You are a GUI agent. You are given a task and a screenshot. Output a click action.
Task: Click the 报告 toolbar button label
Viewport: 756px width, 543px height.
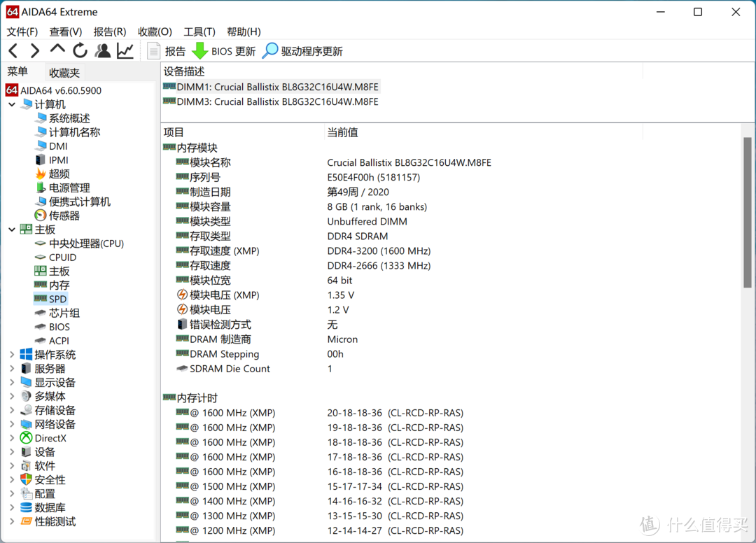pos(176,51)
